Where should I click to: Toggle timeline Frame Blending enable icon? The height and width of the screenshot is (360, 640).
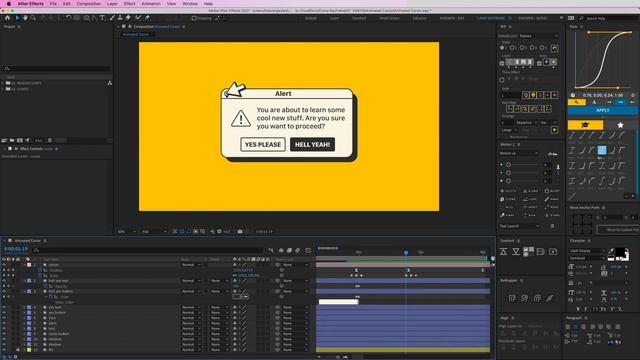pos(289,250)
